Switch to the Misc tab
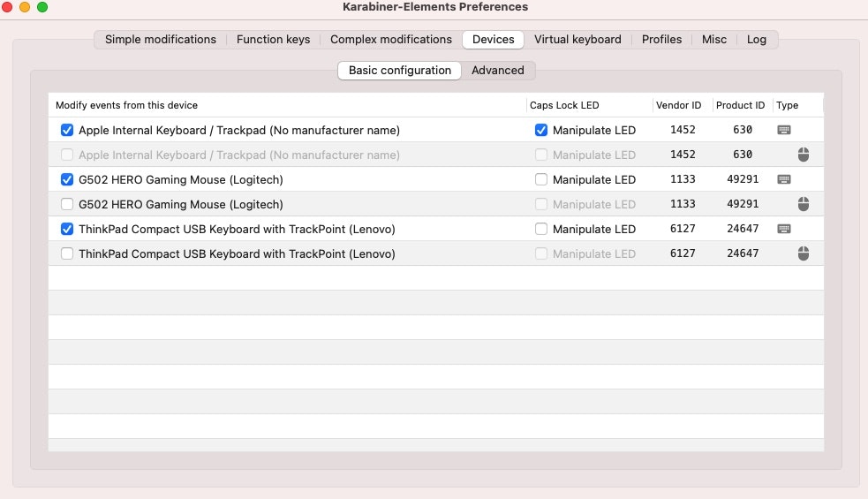Screen dimensions: 868x499 click(714, 40)
